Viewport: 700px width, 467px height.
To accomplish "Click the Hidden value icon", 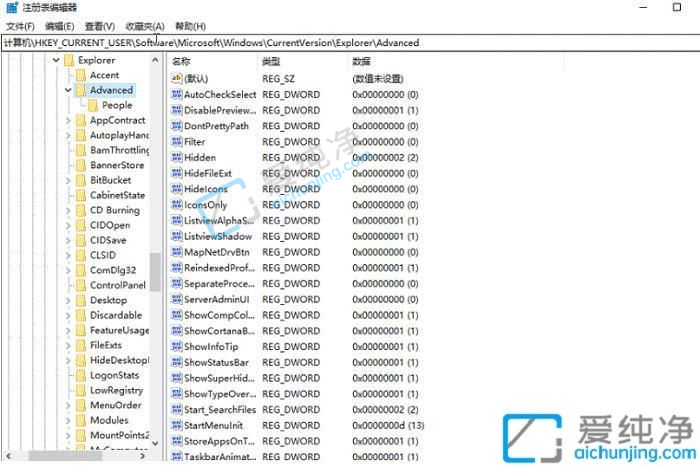I will [x=177, y=158].
